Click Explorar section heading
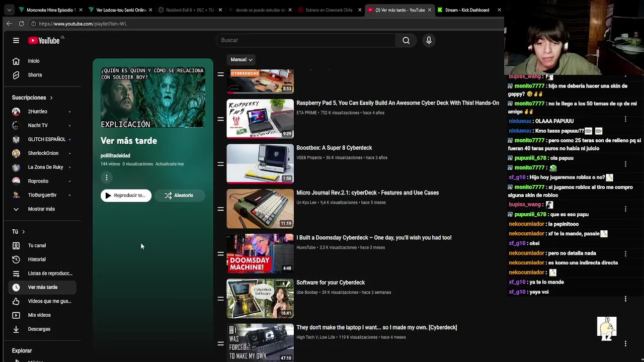The image size is (644, 362). pos(22,351)
